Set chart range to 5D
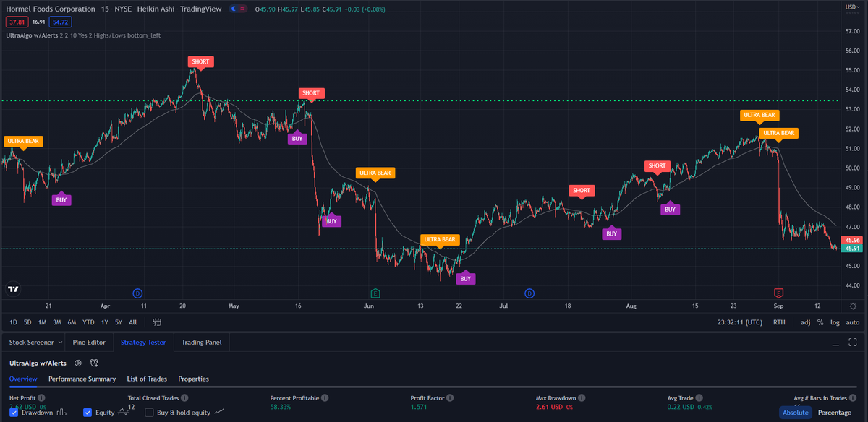Screen dimensions: 868x422 [27, 322]
